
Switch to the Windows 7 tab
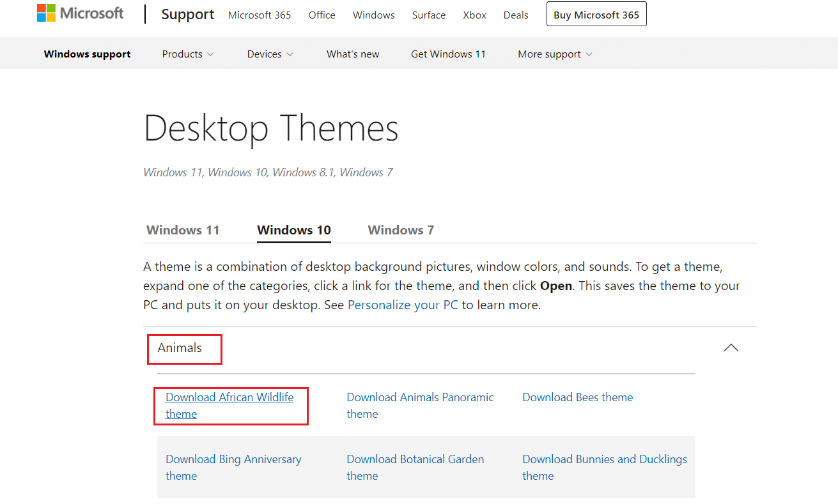401,229
